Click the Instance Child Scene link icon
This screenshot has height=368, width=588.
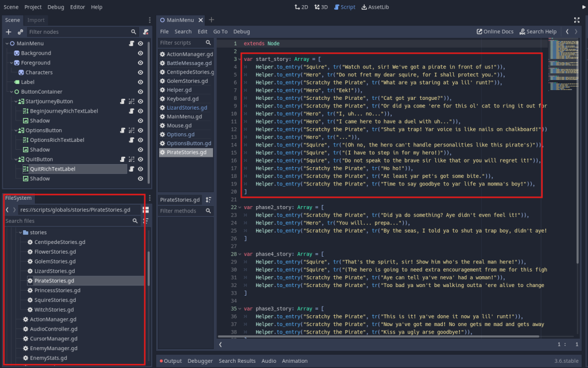[x=20, y=32]
